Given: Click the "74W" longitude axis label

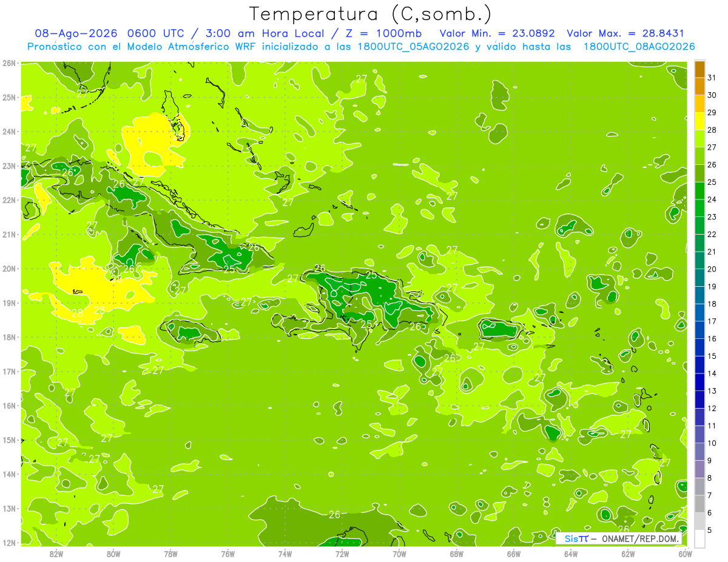Looking at the screenshot, I should click(x=285, y=554).
